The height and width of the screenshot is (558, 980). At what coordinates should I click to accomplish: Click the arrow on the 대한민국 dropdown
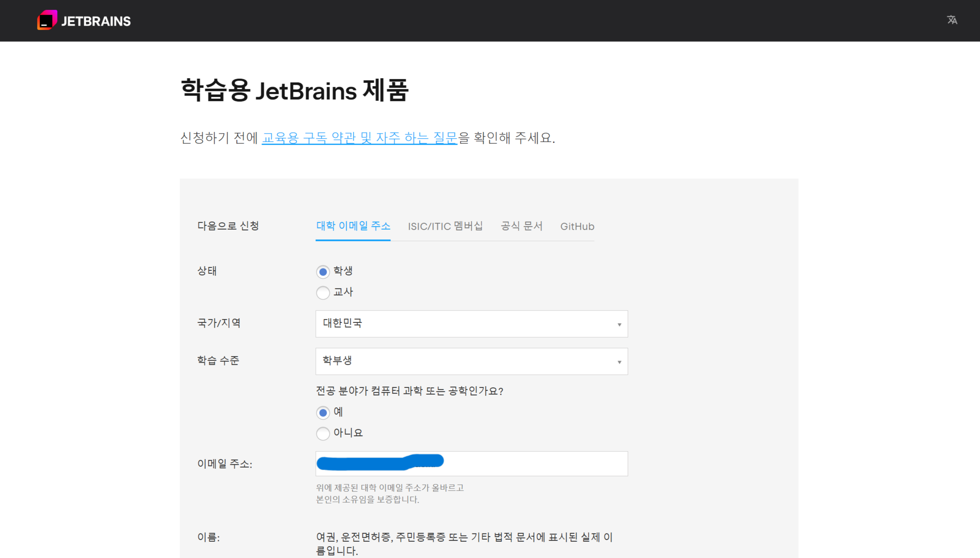619,324
